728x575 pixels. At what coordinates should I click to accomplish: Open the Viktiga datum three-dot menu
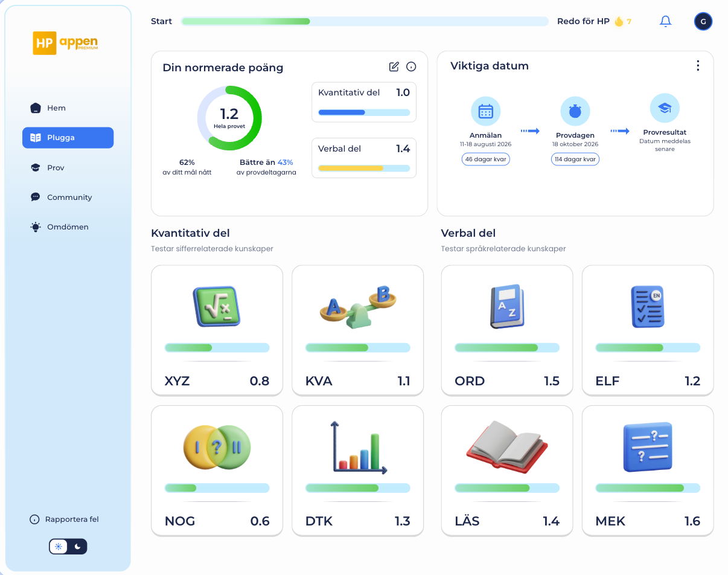[x=698, y=66]
